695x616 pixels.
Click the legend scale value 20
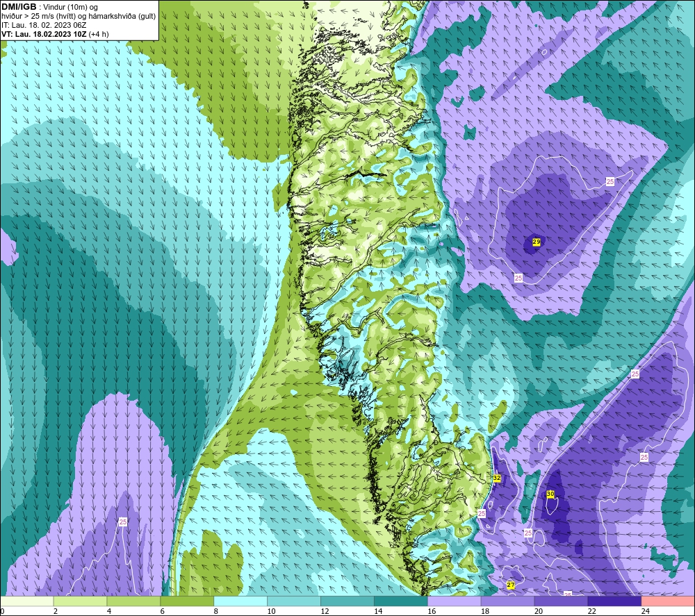point(539,611)
